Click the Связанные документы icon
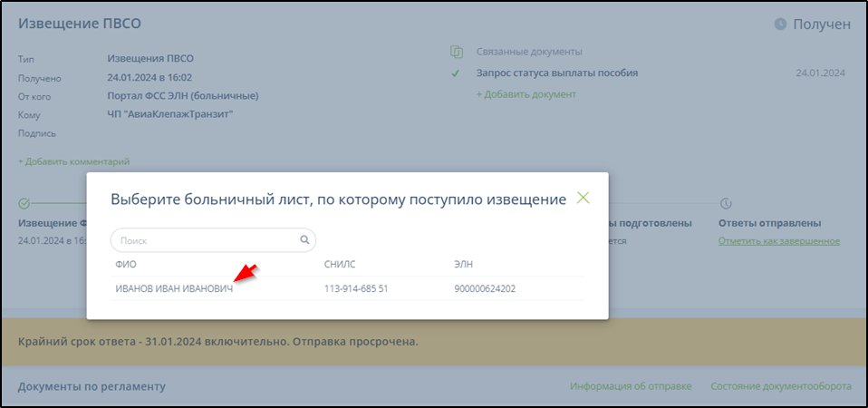 click(x=457, y=52)
